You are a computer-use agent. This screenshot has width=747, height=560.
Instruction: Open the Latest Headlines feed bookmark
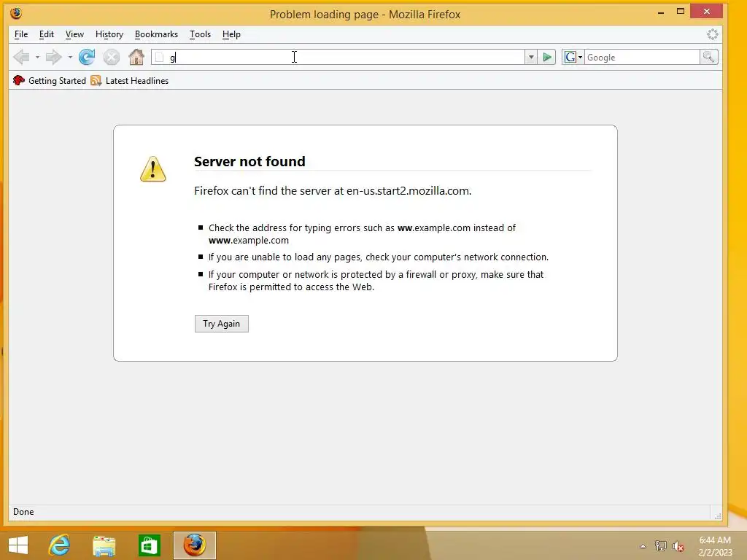130,80
